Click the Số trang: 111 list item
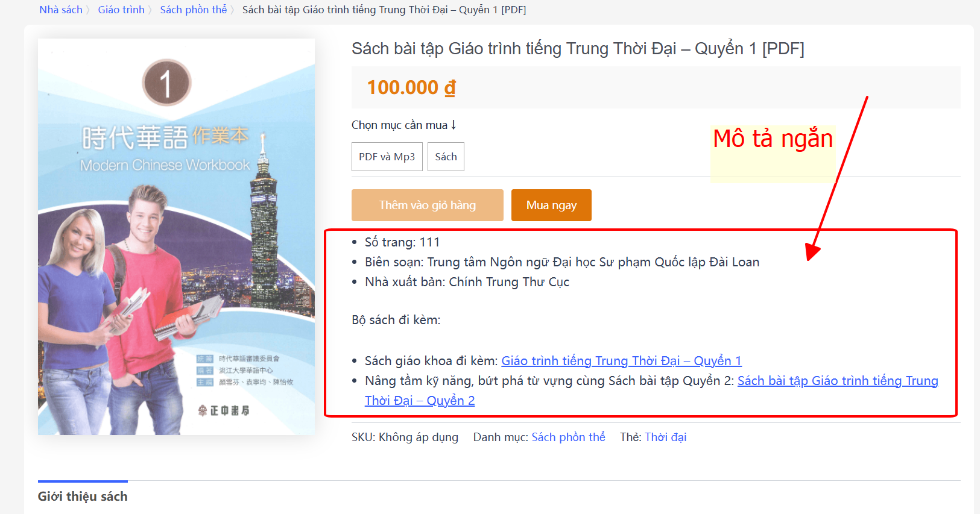Viewport: 980px width, 514px height. click(402, 242)
